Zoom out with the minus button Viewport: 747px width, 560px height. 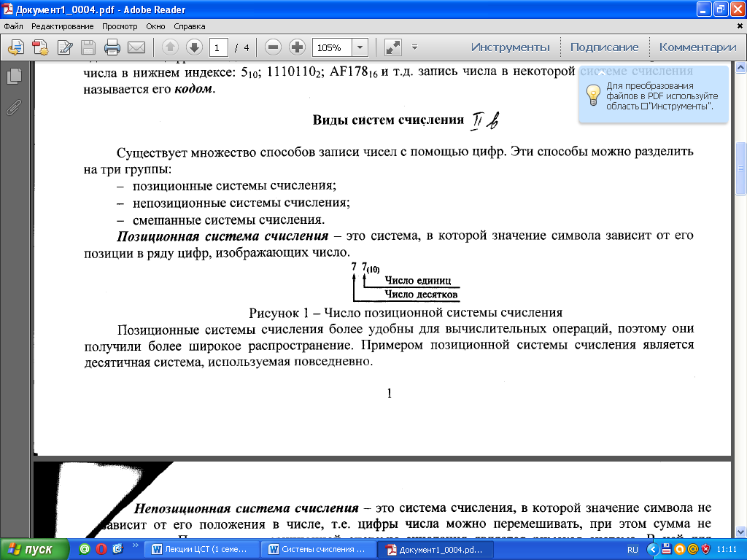[273, 47]
